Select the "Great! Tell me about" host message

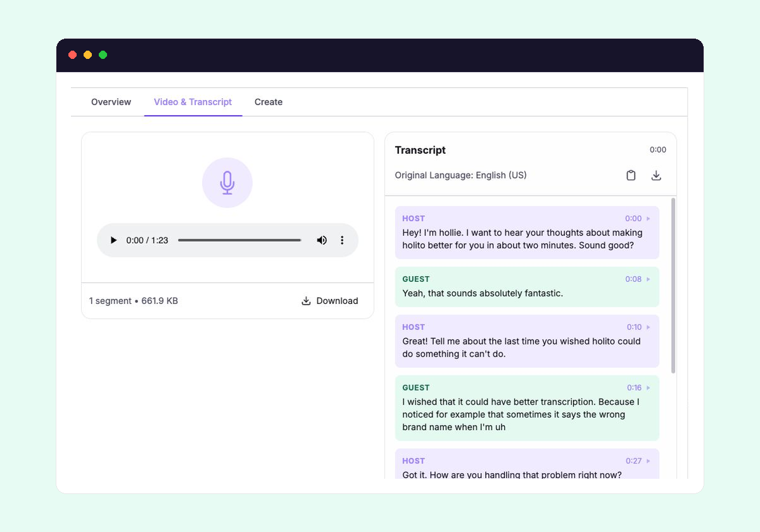pos(527,341)
